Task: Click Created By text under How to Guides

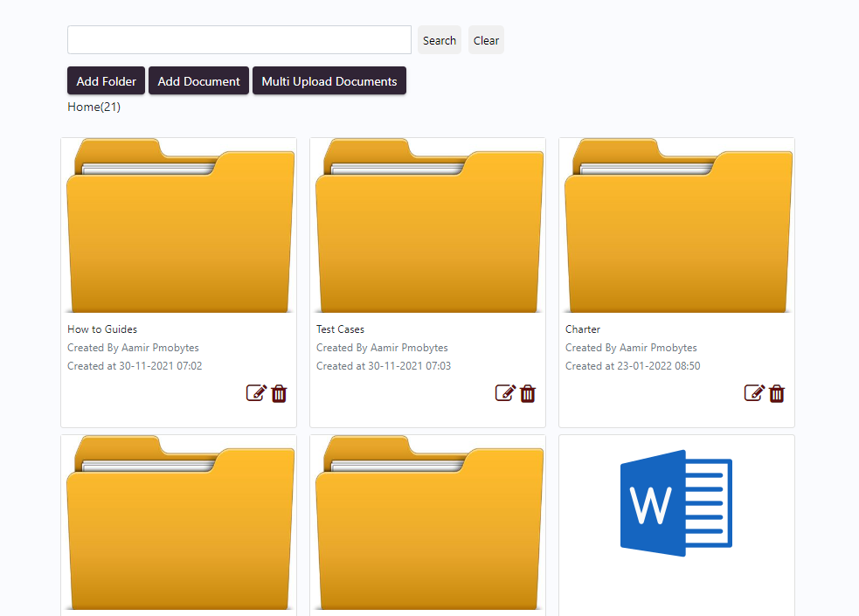Action: (x=133, y=348)
